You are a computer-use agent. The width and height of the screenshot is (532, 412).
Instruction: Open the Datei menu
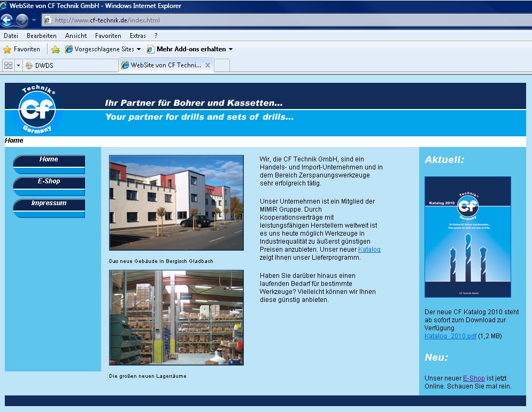pos(11,36)
